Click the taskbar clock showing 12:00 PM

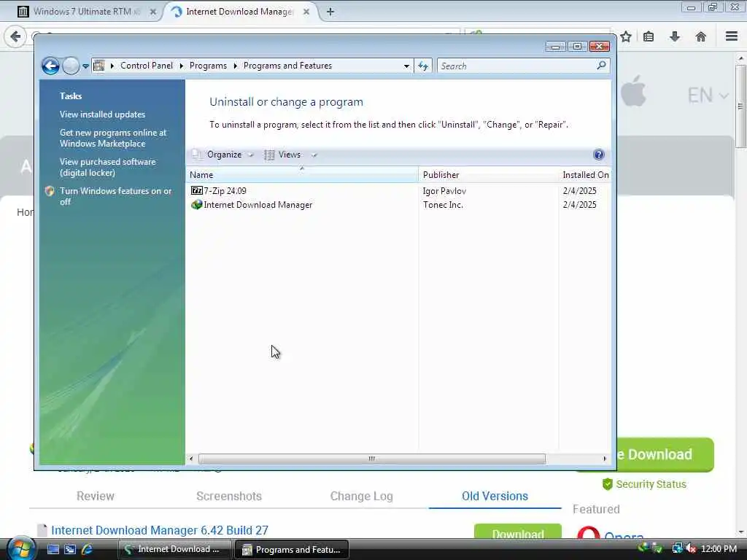[719, 548]
